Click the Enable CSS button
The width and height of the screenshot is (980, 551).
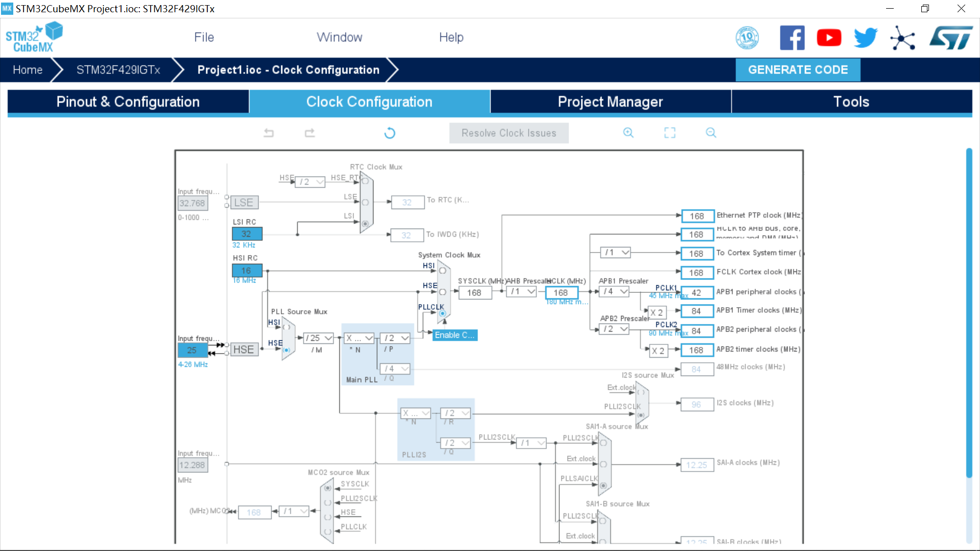coord(455,335)
